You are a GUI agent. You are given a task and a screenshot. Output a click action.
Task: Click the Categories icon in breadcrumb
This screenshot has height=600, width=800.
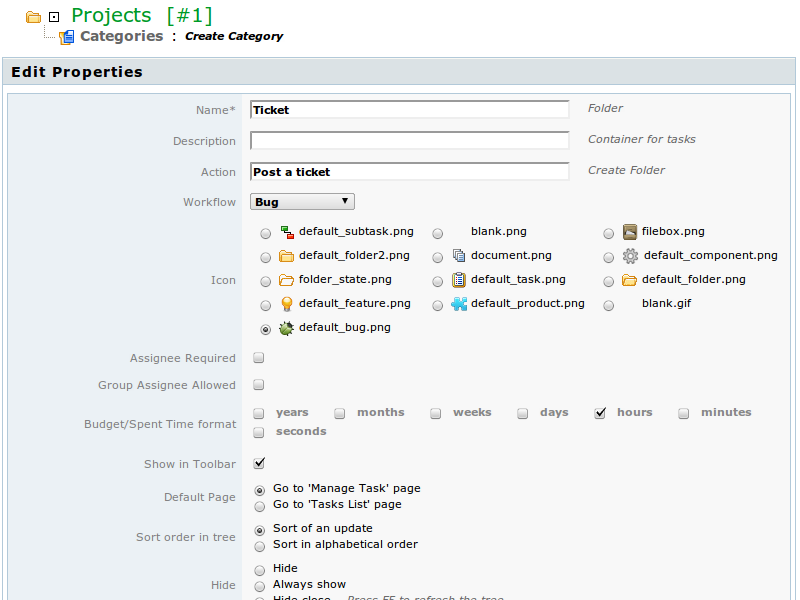pyautogui.click(x=66, y=37)
